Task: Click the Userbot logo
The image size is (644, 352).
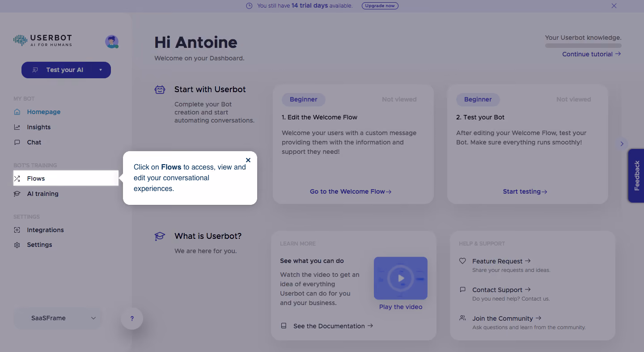Action: [x=42, y=41]
